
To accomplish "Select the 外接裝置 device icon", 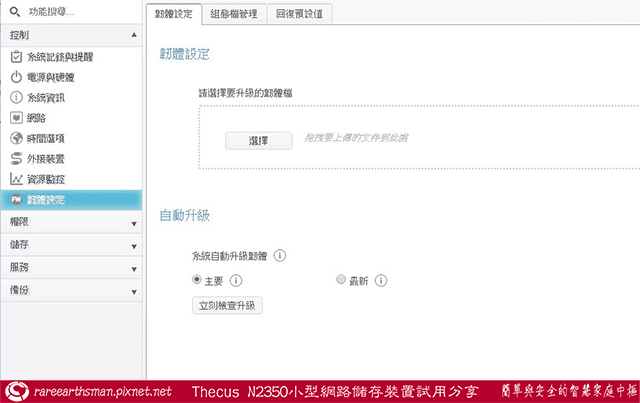I will (x=16, y=158).
